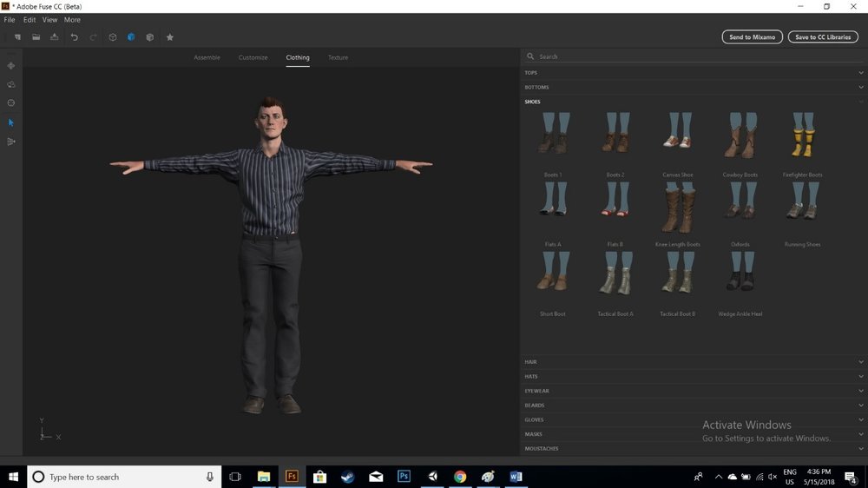This screenshot has width=868, height=488.
Task: Click the export tray toolbar icon
Action: click(55, 37)
